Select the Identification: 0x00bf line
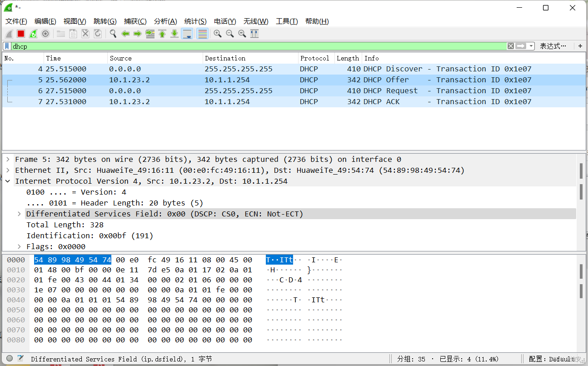 (x=90, y=236)
